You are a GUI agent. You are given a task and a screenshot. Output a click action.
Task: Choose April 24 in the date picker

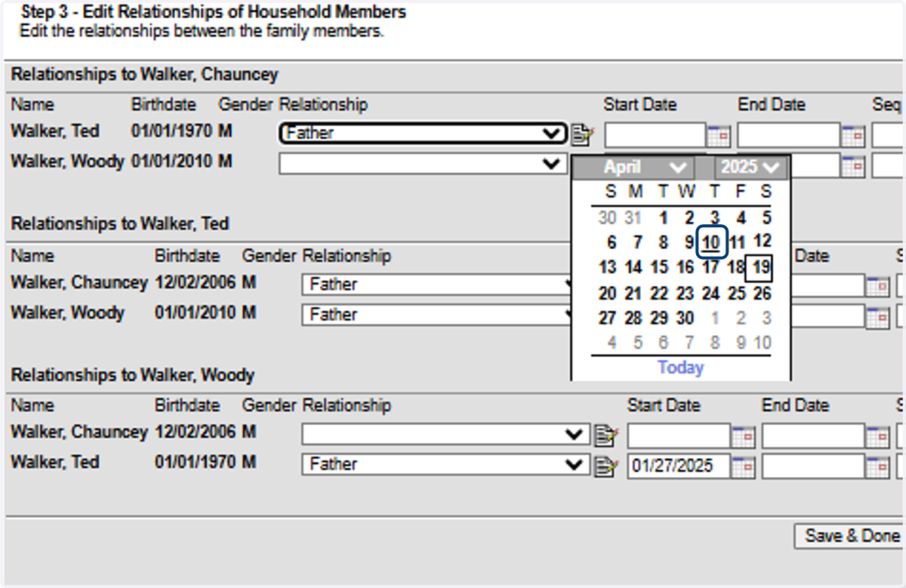click(710, 294)
